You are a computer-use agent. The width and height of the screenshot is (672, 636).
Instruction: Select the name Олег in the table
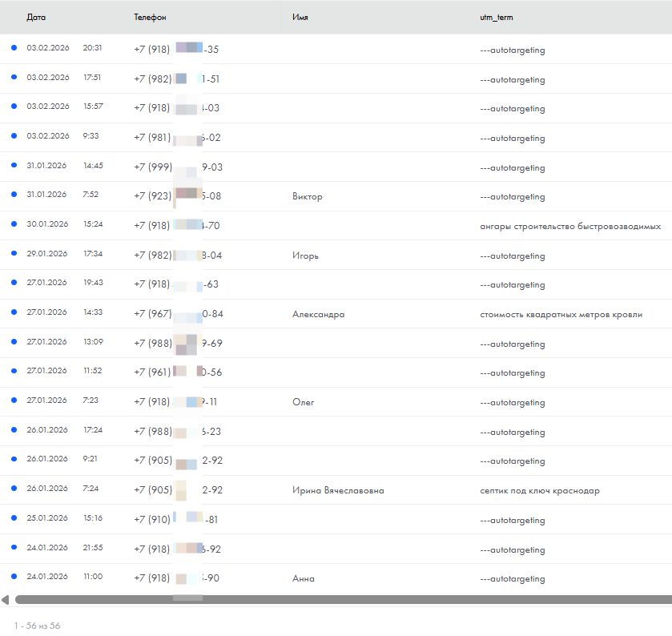coord(304,402)
